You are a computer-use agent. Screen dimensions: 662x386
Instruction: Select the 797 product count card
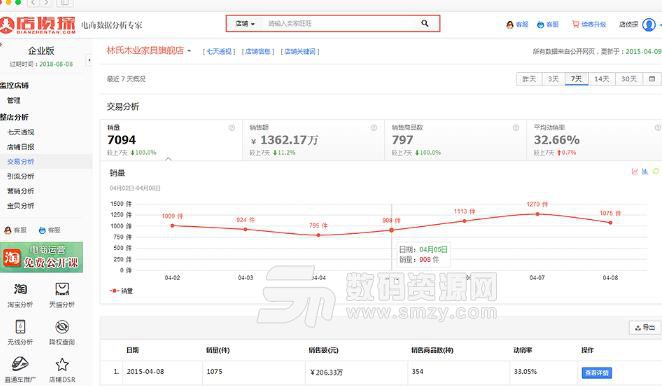[x=456, y=140]
